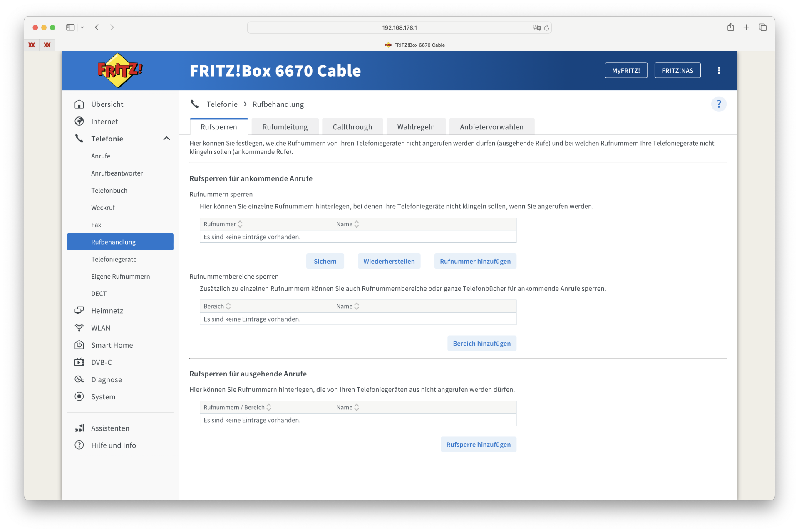Viewport: 799px width, 532px height.
Task: Open the sidebar dropdown arrow in browser toolbar
Action: point(82,27)
